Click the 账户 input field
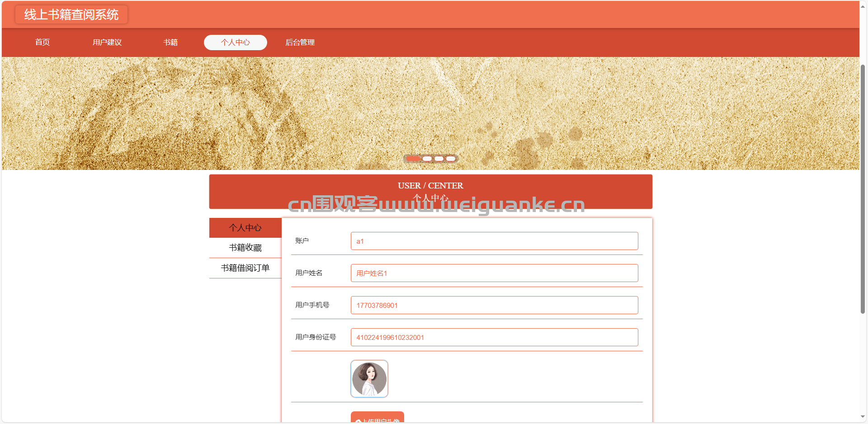The height and width of the screenshot is (424, 868). (495, 241)
